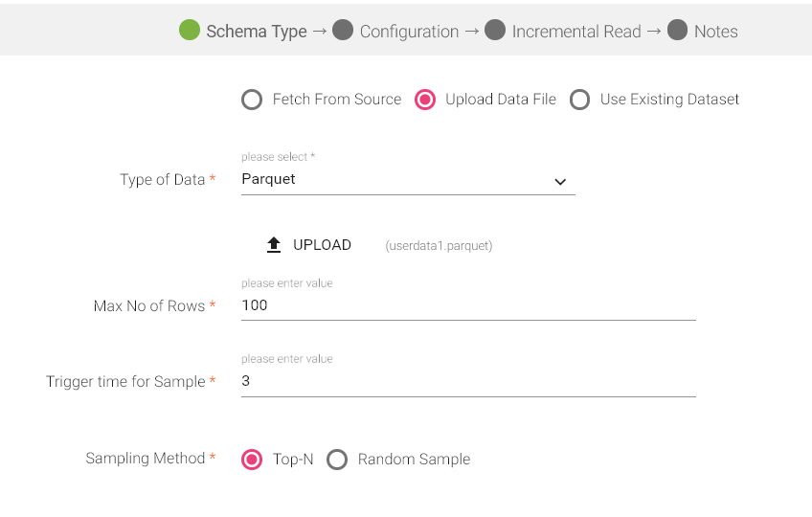Viewport: 812px width, 517px height.
Task: Switch to the Notes step
Action: [x=716, y=32]
